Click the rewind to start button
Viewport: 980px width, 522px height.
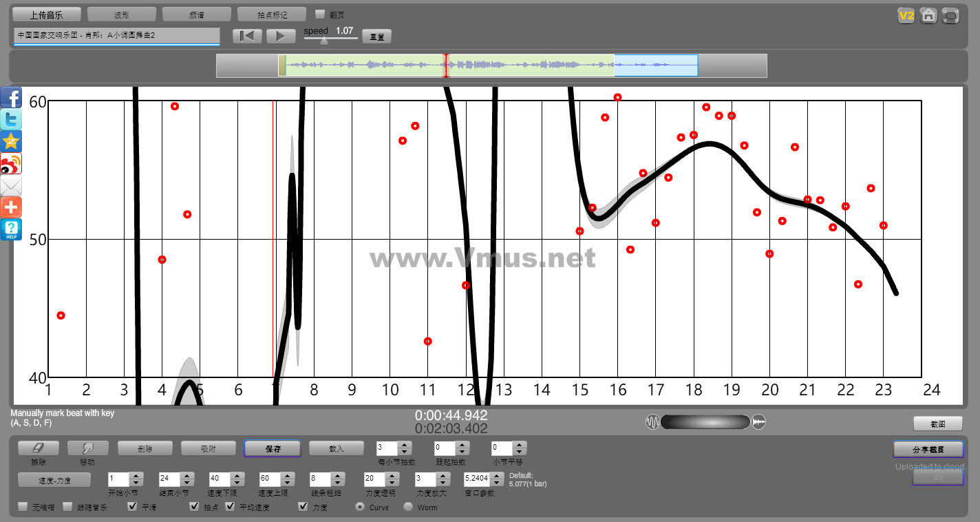(246, 36)
